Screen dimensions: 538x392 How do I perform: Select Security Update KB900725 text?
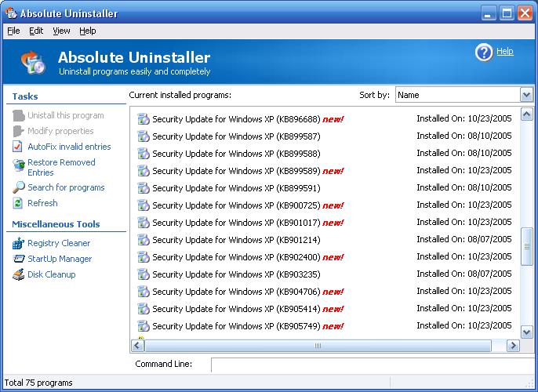(236, 205)
